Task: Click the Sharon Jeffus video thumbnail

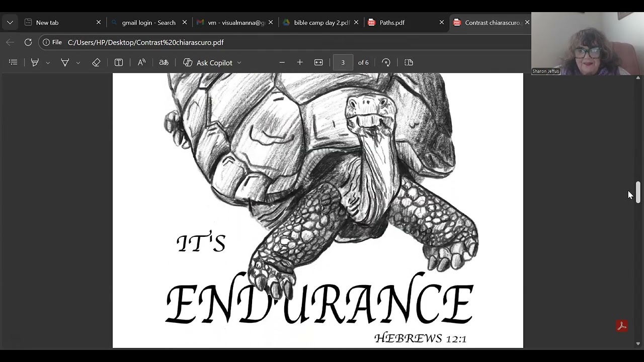Action: tap(588, 44)
